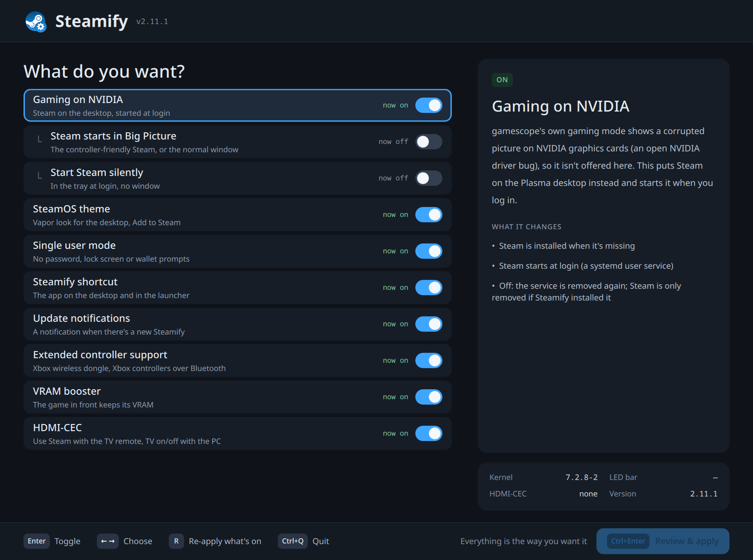Enable Steam starts in Big Picture switch

(429, 142)
